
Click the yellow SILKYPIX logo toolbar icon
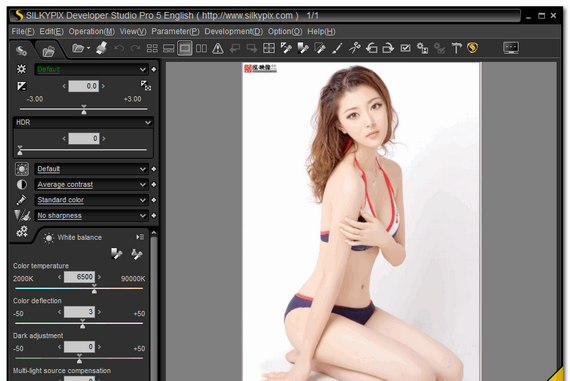coord(472,48)
